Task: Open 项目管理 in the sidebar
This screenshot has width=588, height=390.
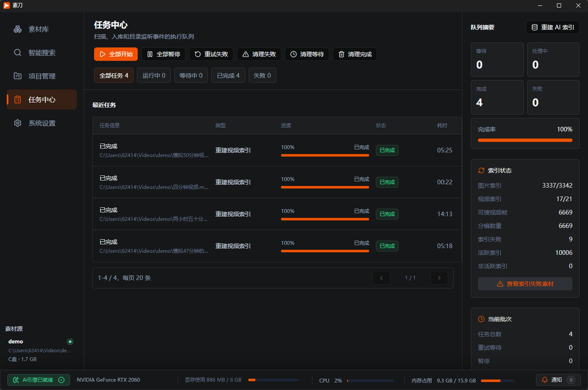Action: coord(42,76)
